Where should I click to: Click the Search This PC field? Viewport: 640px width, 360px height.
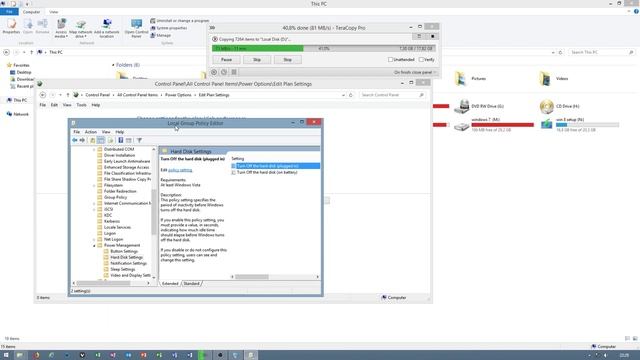click(x=601, y=53)
